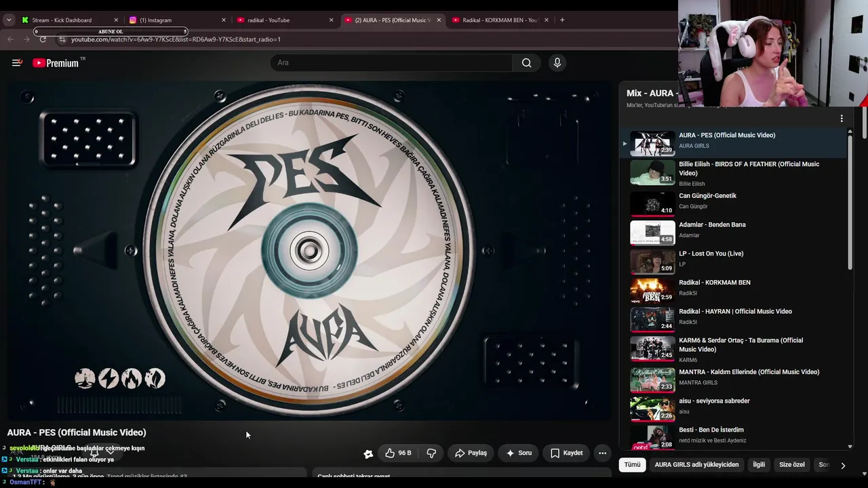Open the Can Güngör-Genetik thumbnail
Screen dimensions: 868x488
[652, 203]
